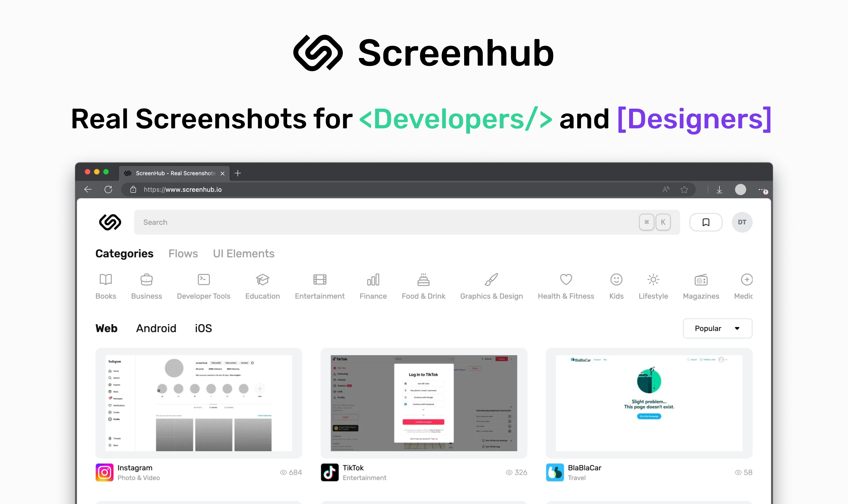
Task: Click the Search input field
Action: point(407,222)
